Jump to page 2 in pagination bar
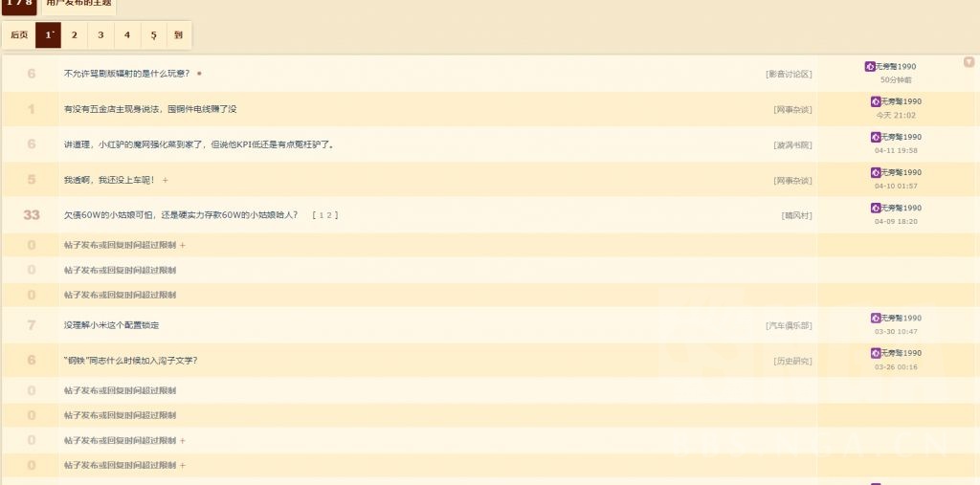980x485 pixels. pyautogui.click(x=75, y=35)
